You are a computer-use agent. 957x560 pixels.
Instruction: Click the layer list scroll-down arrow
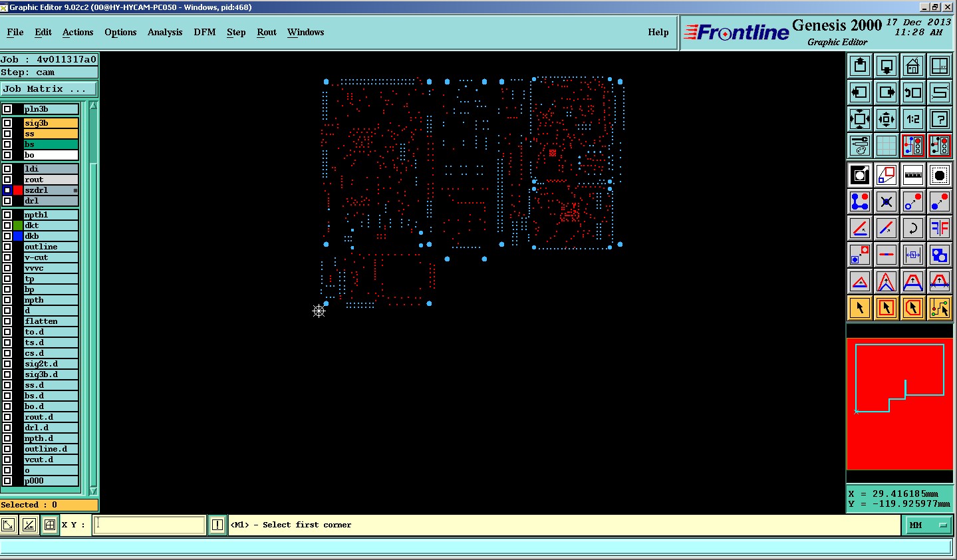pyautogui.click(x=93, y=491)
